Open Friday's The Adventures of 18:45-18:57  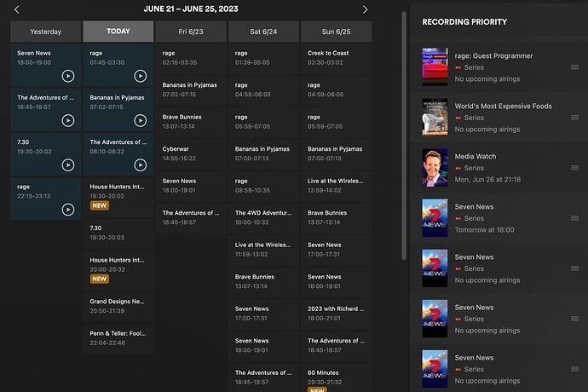point(191,217)
